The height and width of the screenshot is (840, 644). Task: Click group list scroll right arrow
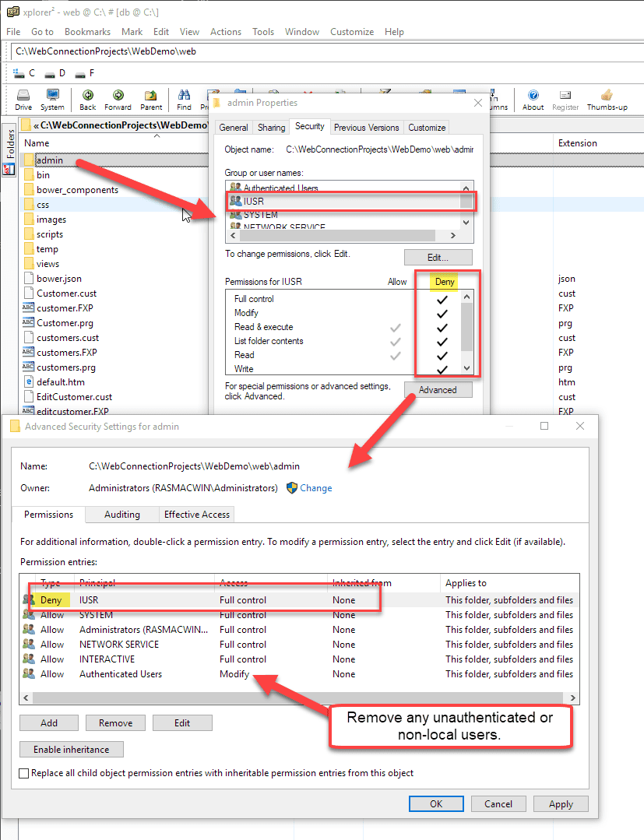[453, 235]
